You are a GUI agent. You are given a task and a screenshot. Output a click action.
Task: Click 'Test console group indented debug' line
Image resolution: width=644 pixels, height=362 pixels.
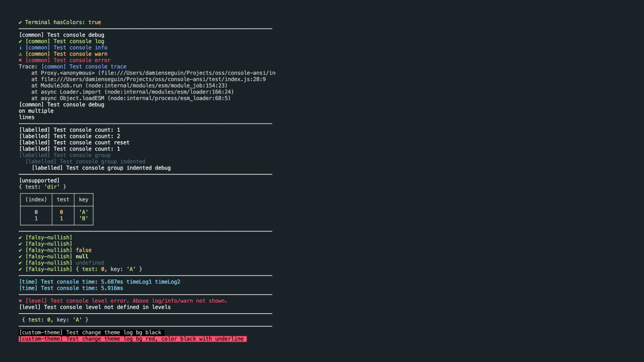pyautogui.click(x=101, y=168)
